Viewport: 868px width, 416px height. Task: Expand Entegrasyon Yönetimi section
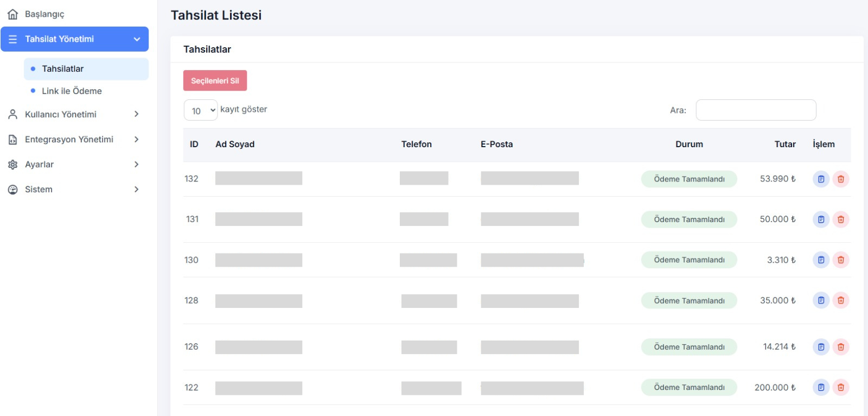click(74, 140)
